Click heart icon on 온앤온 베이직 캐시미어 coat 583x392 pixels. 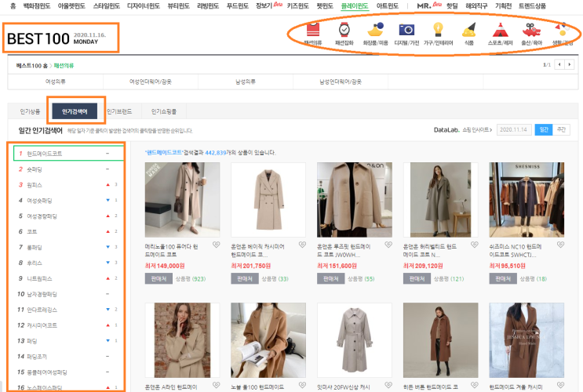[302, 245]
